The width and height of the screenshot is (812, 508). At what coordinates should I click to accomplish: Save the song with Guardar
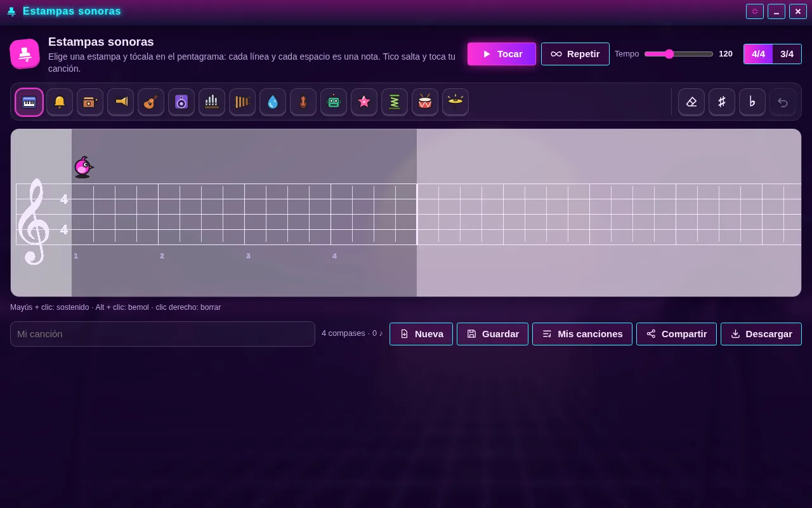click(x=492, y=334)
